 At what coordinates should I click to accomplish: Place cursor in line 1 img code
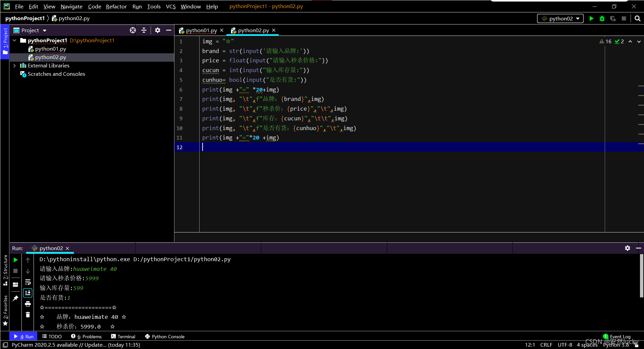tap(218, 41)
